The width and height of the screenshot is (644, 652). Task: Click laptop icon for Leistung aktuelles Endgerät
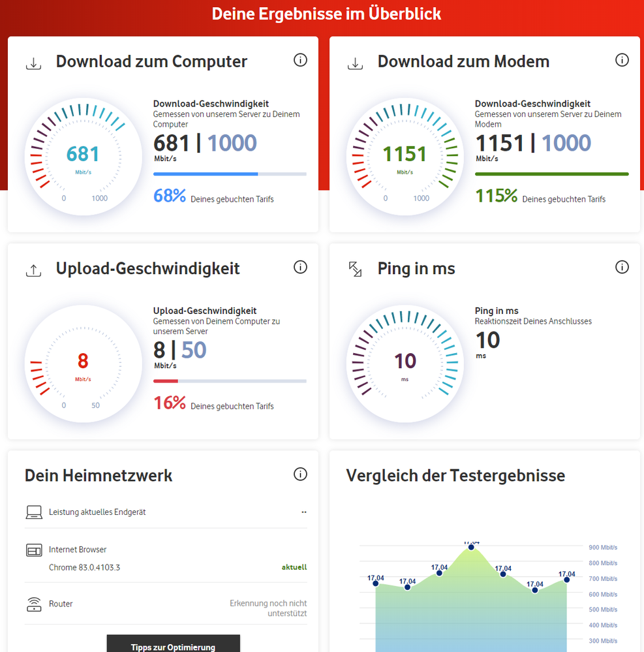point(34,512)
